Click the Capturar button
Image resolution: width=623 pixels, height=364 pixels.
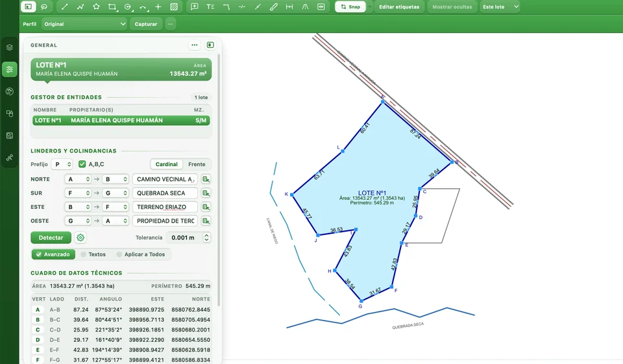(x=146, y=24)
